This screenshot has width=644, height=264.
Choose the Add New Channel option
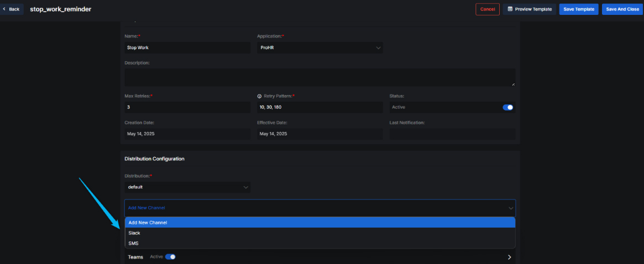coord(148,223)
